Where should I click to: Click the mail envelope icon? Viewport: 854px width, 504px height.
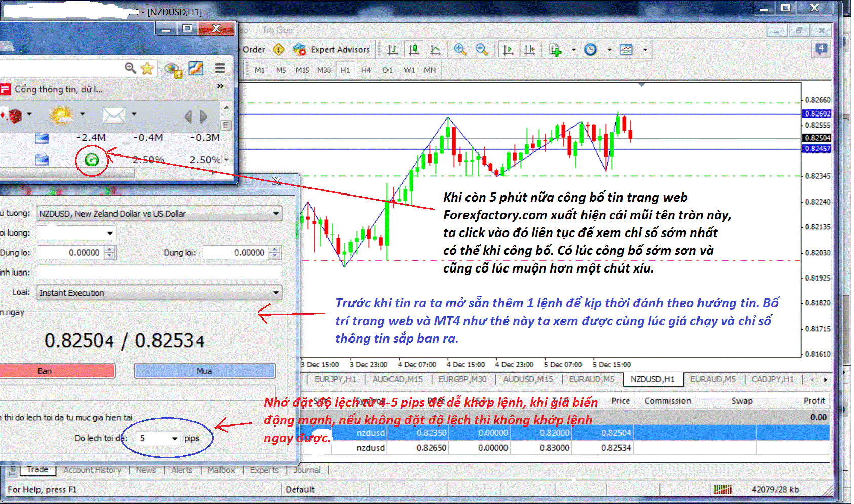click(x=113, y=115)
